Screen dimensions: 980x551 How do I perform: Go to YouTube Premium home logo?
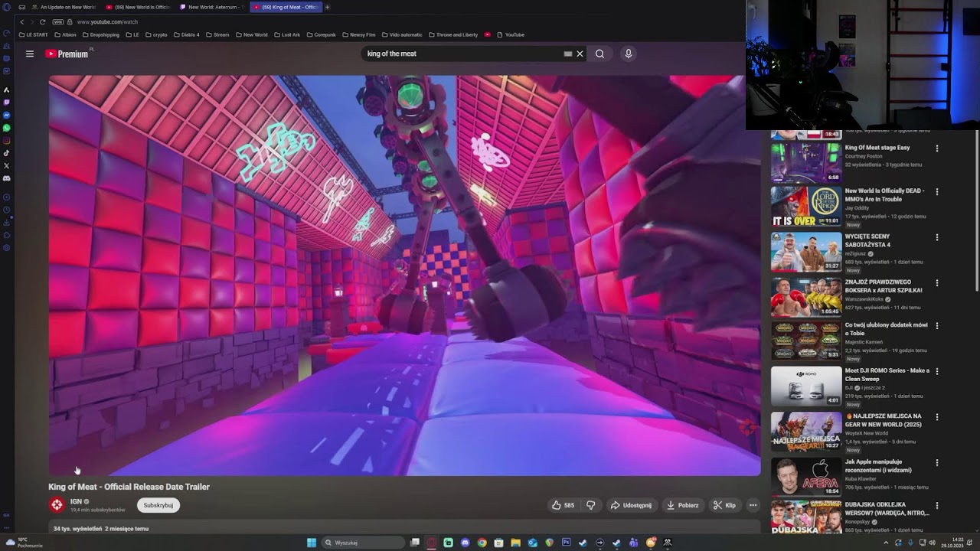[67, 54]
